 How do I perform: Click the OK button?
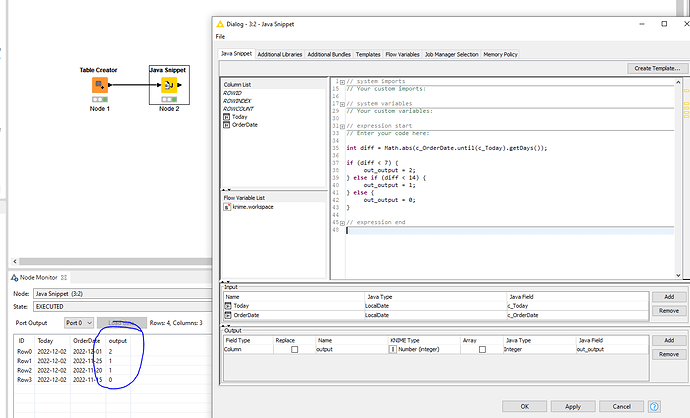(x=525, y=407)
